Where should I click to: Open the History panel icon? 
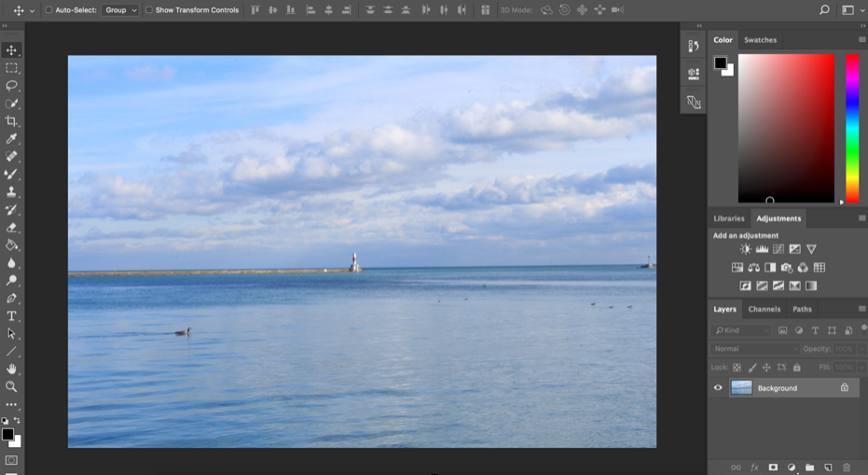pos(694,46)
